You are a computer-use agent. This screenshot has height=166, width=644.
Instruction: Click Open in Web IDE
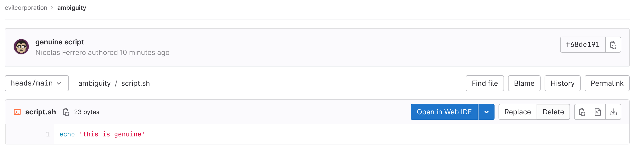tap(444, 112)
